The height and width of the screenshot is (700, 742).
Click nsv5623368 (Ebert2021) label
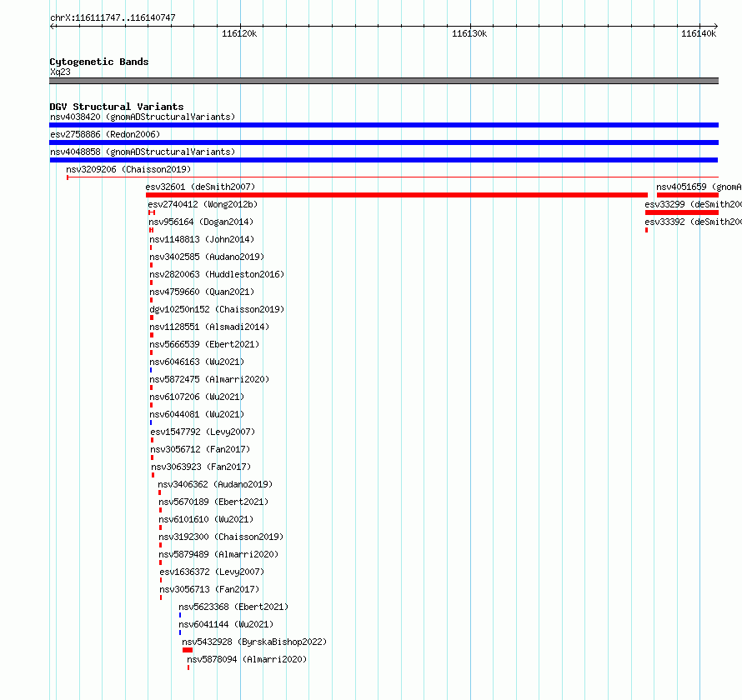[x=233, y=607]
